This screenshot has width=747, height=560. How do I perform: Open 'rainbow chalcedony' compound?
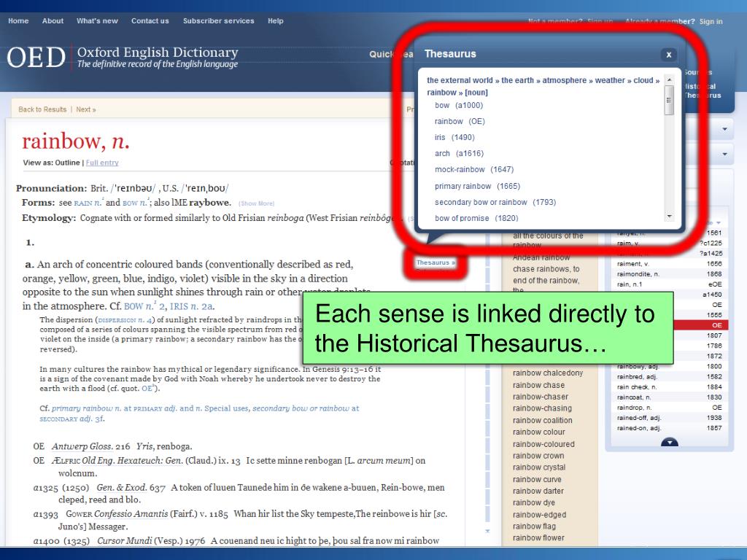tap(548, 373)
